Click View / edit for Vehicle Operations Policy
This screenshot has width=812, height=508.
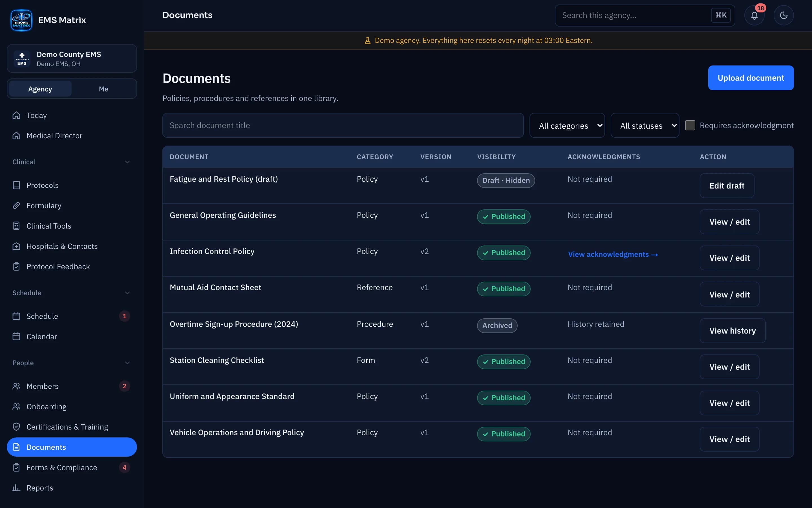pyautogui.click(x=729, y=439)
